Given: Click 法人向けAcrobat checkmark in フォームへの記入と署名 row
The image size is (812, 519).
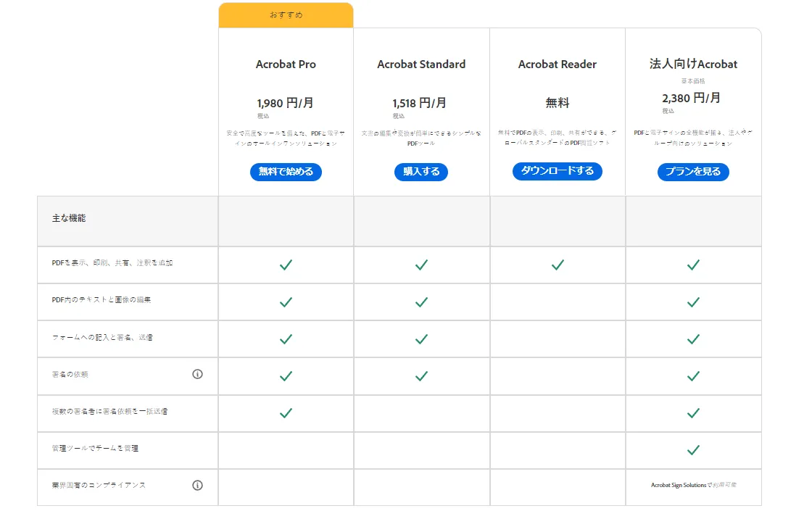Looking at the screenshot, I should (693, 339).
